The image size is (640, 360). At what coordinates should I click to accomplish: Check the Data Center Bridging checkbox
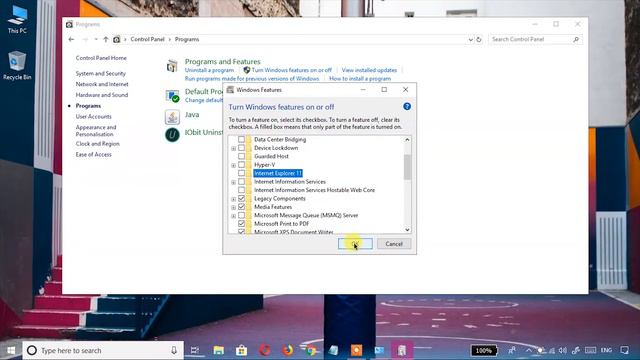click(242, 139)
